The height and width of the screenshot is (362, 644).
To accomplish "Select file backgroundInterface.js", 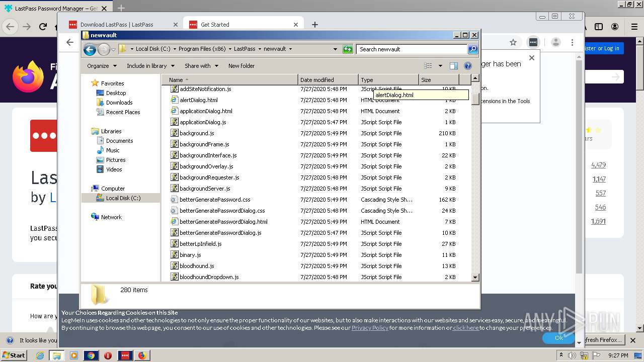I will pos(208,155).
